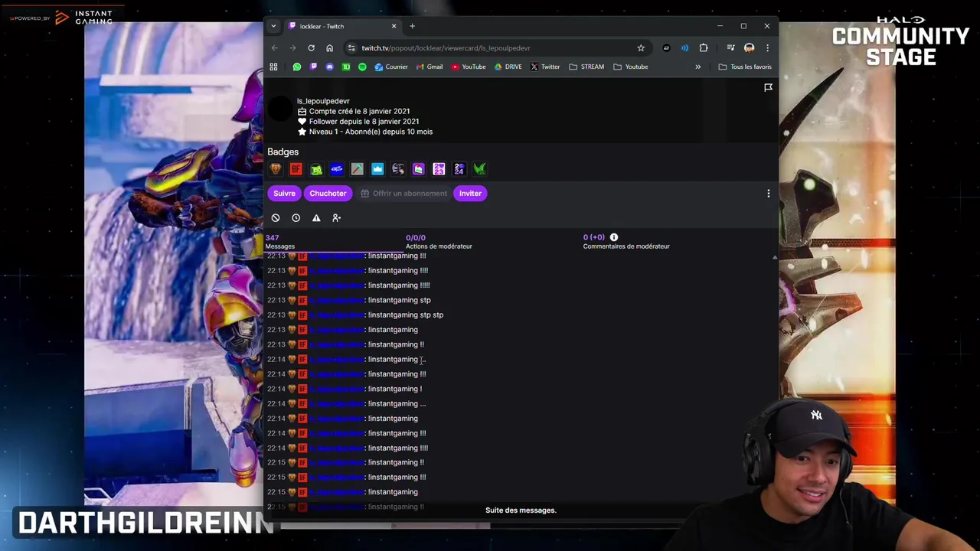Open the Discord bookmark icon
Viewport: 980px width, 551px height.
click(x=330, y=67)
